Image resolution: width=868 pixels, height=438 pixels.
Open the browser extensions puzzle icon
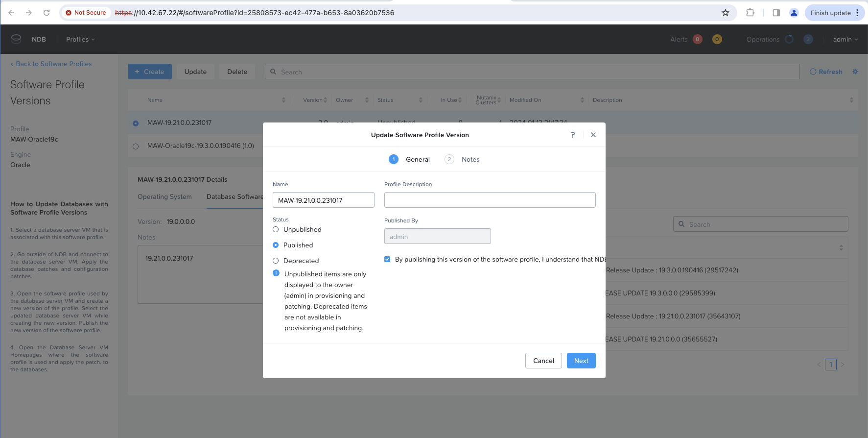750,13
